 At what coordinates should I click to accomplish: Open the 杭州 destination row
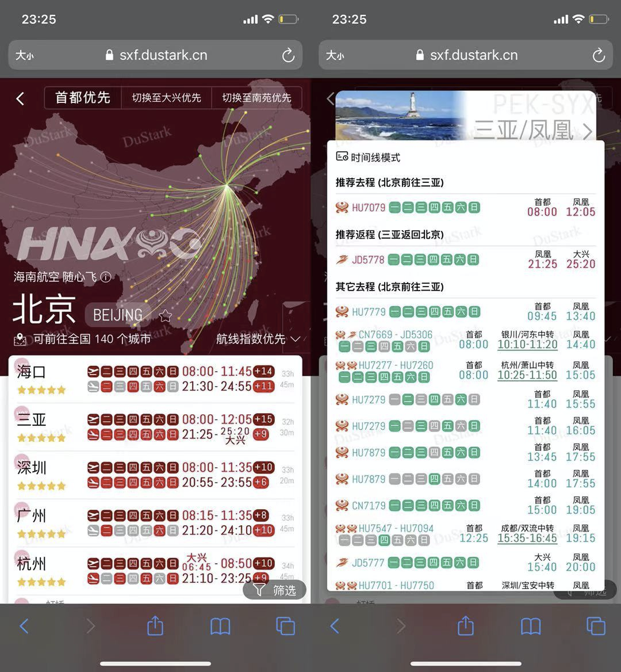[155, 571]
